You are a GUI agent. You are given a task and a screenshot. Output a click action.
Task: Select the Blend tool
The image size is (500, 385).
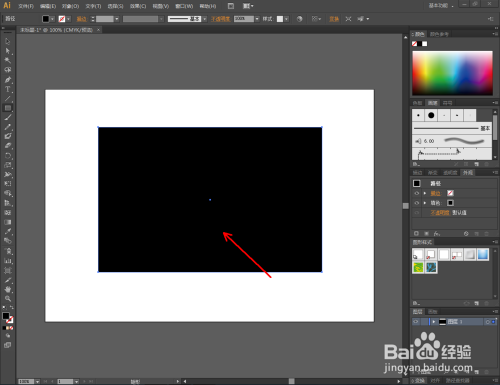tap(8, 241)
